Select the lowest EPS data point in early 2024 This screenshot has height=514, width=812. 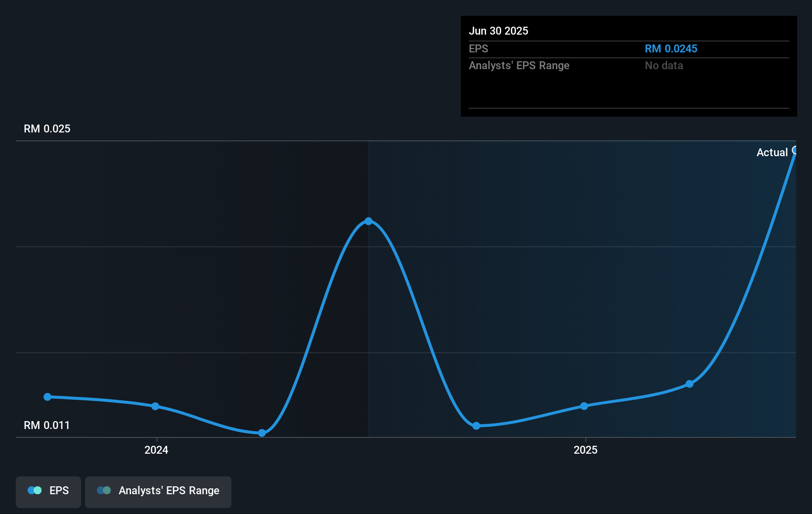coord(262,433)
